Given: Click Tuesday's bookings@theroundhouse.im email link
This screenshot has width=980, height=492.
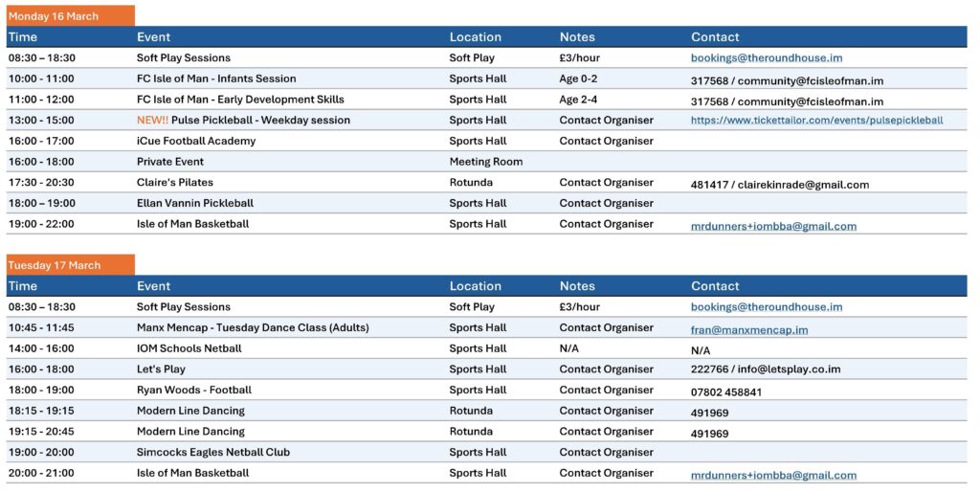Looking at the screenshot, I should coord(767,307).
